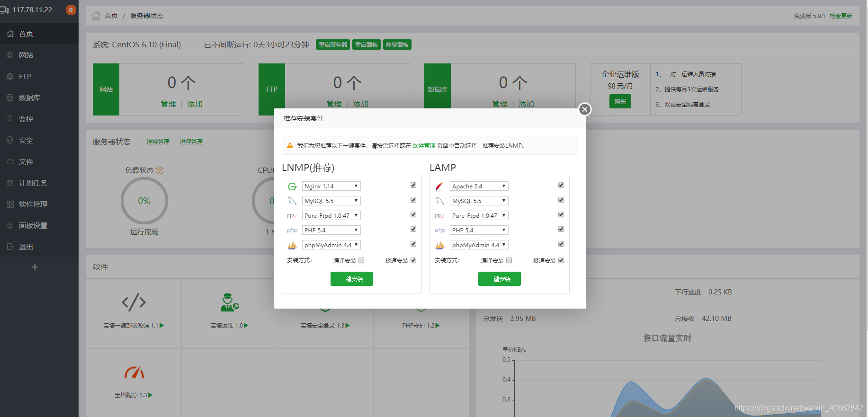The height and width of the screenshot is (417, 868).
Task: Click the 网站 globe sidebar icon
Action: tap(10, 55)
